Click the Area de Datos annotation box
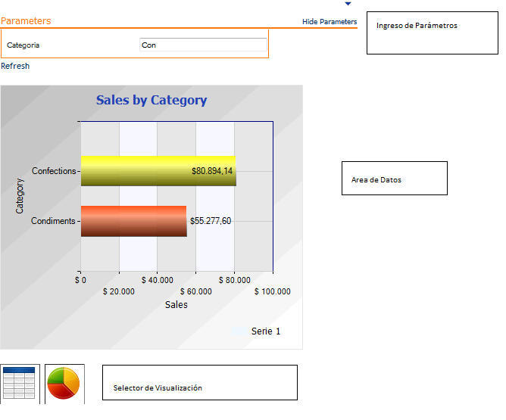Screen dimensions: 506x420 point(394,179)
